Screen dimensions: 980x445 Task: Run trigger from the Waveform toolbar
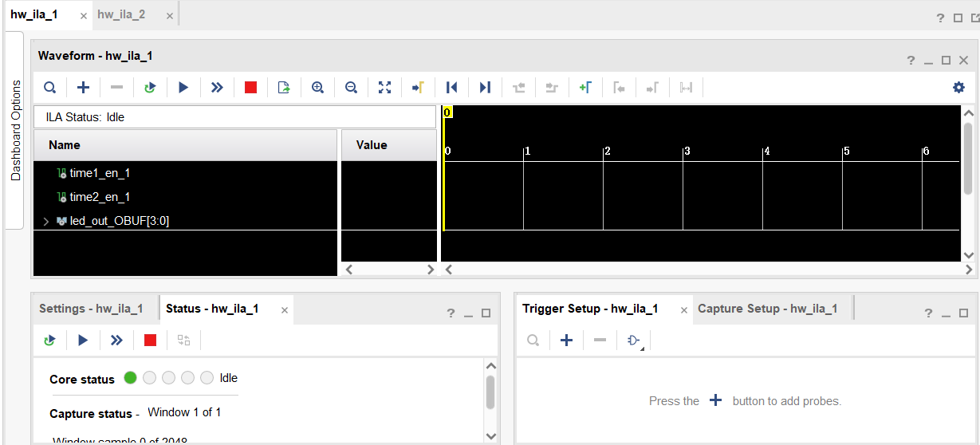click(183, 88)
